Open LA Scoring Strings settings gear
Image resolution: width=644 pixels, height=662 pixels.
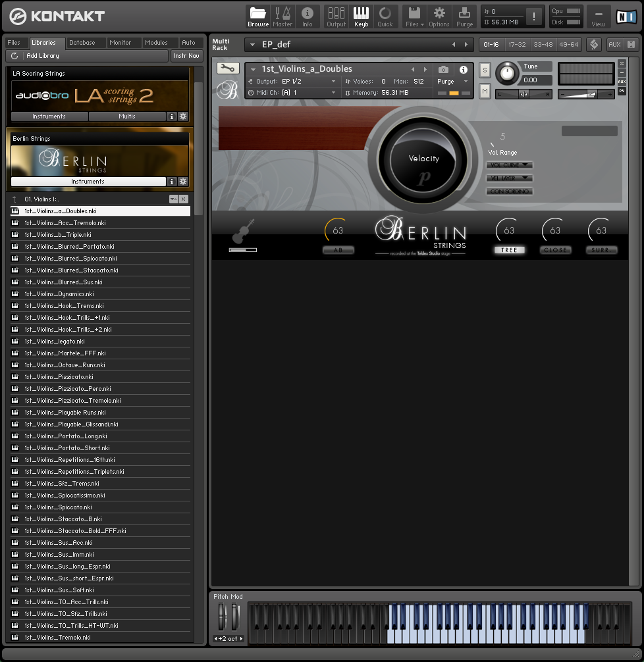point(183,116)
